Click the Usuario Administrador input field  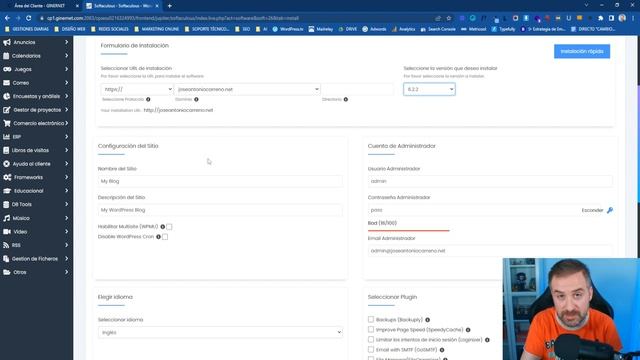pyautogui.click(x=490, y=181)
